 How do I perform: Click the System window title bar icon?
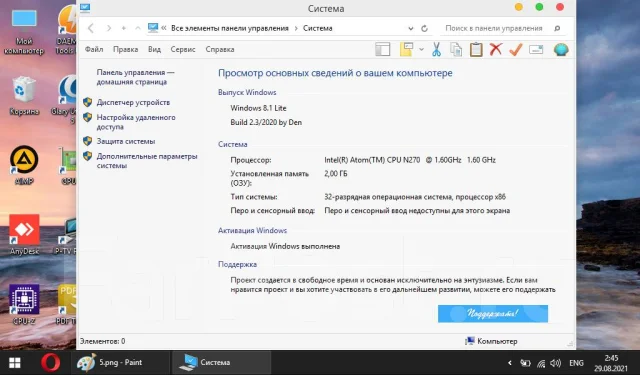(x=85, y=8)
